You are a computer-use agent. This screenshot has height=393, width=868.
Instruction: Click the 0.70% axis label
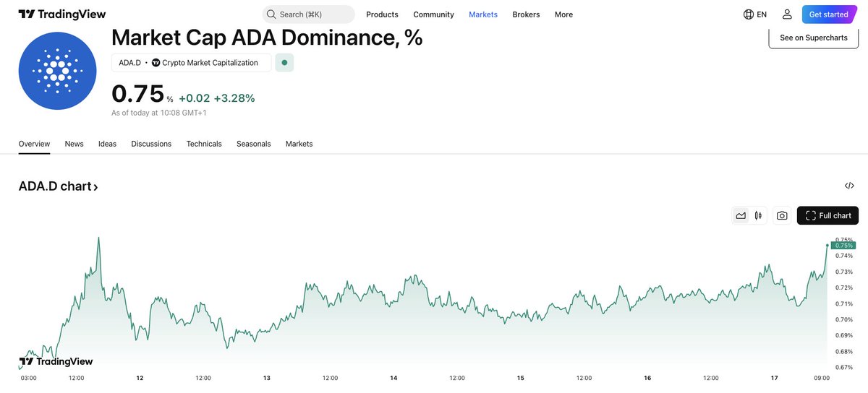pos(844,319)
